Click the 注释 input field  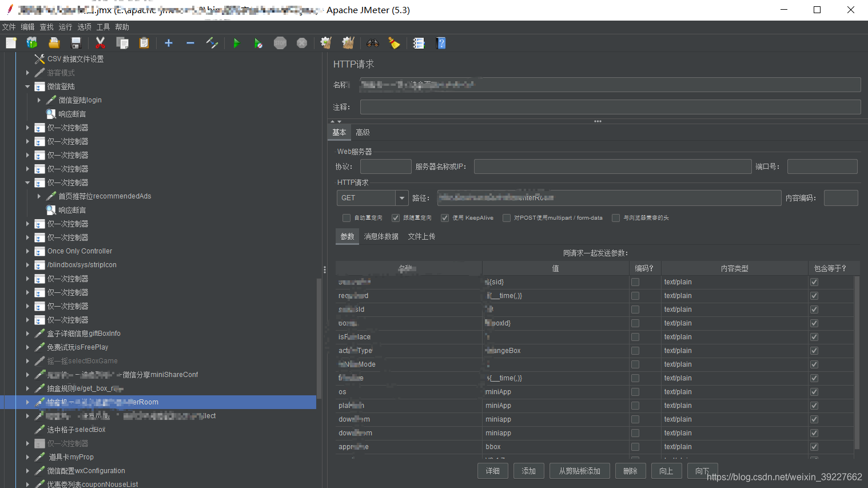(x=610, y=107)
